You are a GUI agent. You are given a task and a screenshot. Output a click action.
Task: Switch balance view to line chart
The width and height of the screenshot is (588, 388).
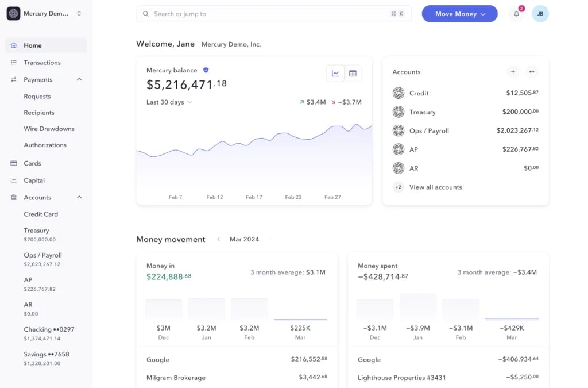coord(335,74)
